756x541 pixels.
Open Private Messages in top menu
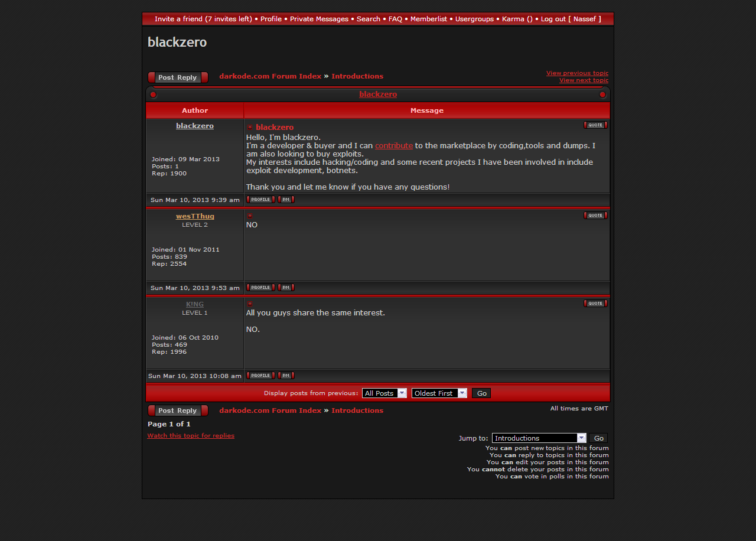319,19
